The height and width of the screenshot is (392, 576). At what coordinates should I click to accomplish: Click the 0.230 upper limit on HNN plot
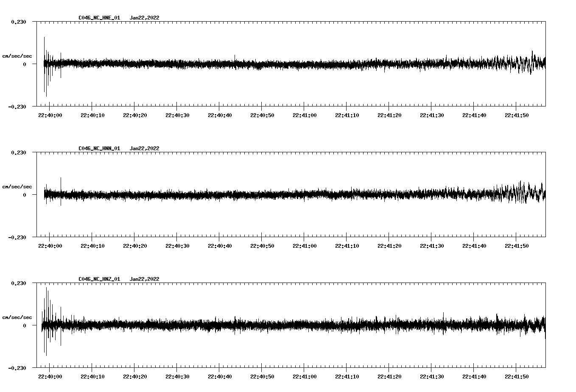pos(19,152)
